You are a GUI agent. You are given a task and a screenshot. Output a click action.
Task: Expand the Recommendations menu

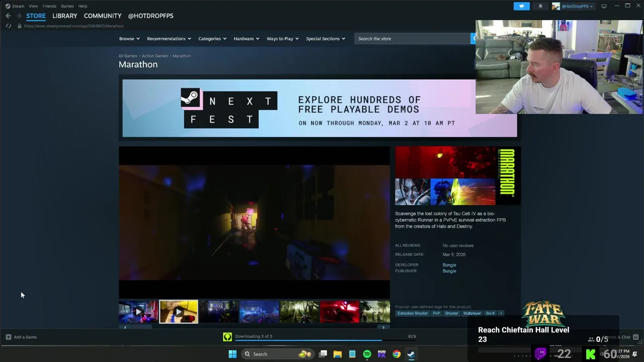(169, 39)
